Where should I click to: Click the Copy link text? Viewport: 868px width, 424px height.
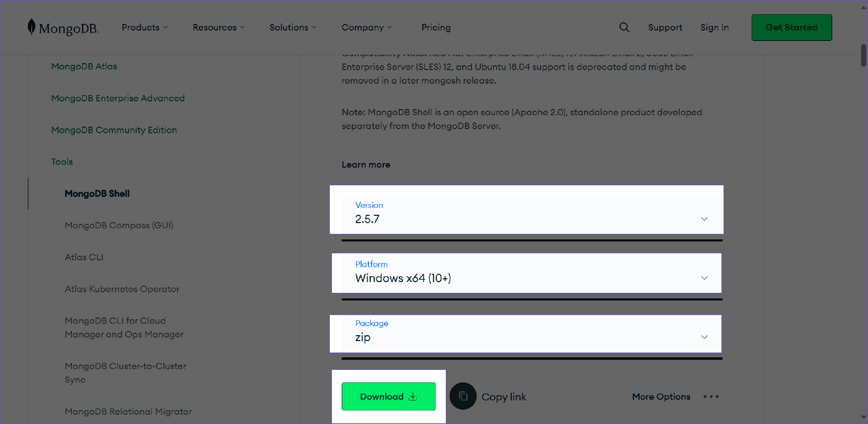(504, 397)
